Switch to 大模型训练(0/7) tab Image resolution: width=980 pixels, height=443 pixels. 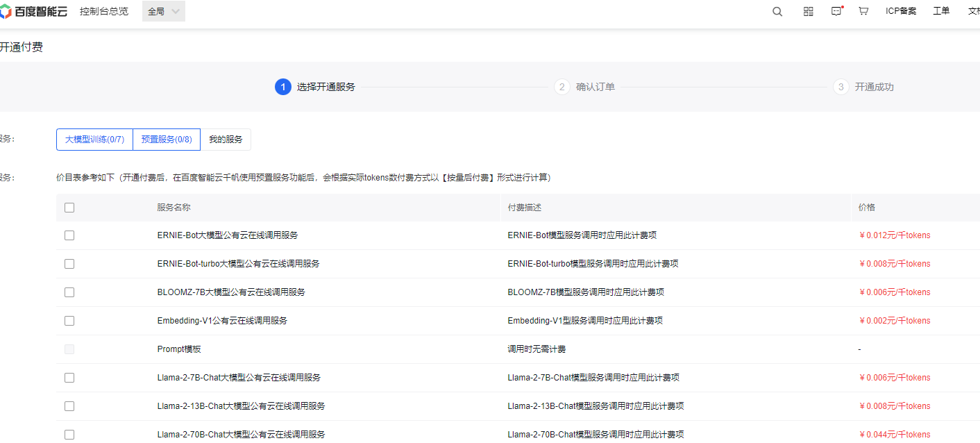[x=94, y=140]
